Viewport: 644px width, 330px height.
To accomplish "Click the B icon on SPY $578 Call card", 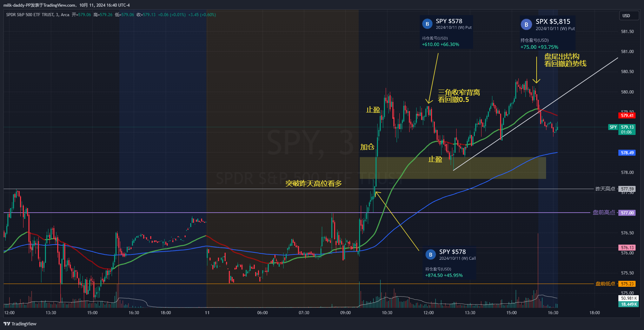I will 431,254.
